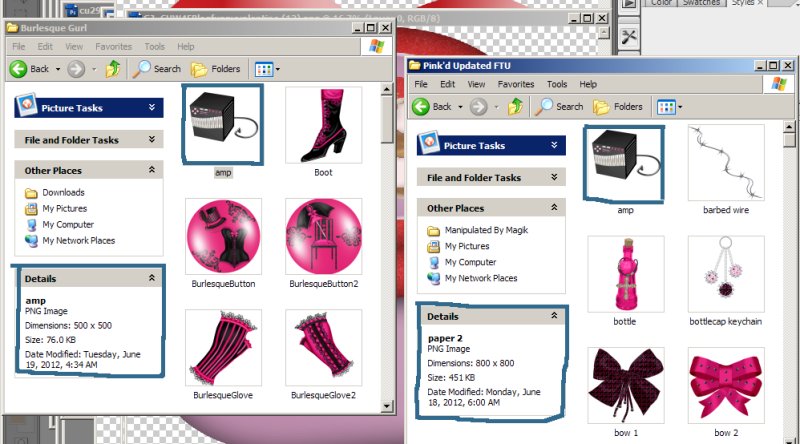The width and height of the screenshot is (800, 444).
Task: Expand File and Folder Tasks in Pink'd window
Action: [x=554, y=177]
